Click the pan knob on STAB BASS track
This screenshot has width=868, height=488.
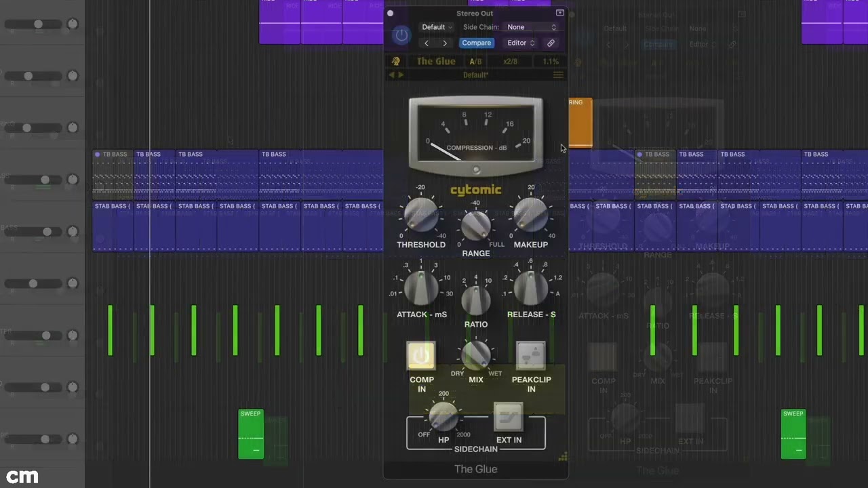[73, 232]
